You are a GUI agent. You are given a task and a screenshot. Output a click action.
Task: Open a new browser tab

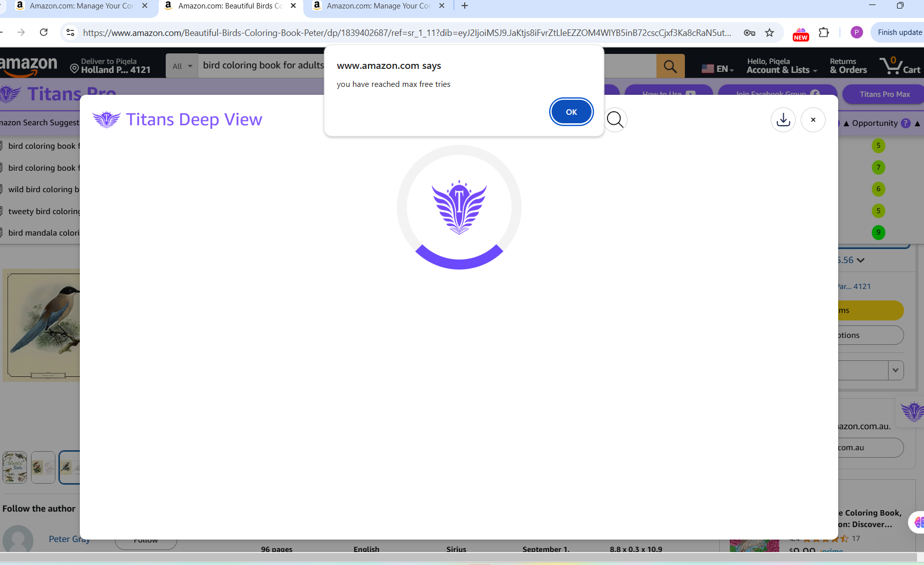click(465, 6)
